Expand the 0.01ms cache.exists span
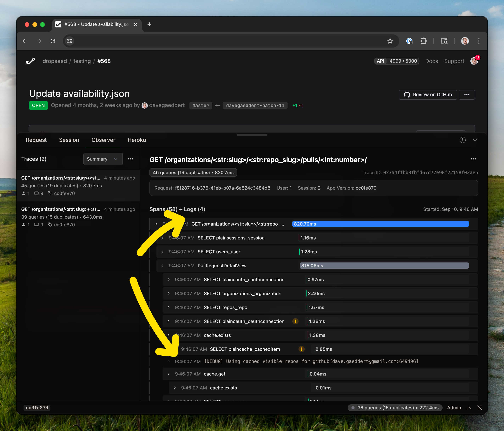This screenshot has width=504, height=431. (175, 388)
